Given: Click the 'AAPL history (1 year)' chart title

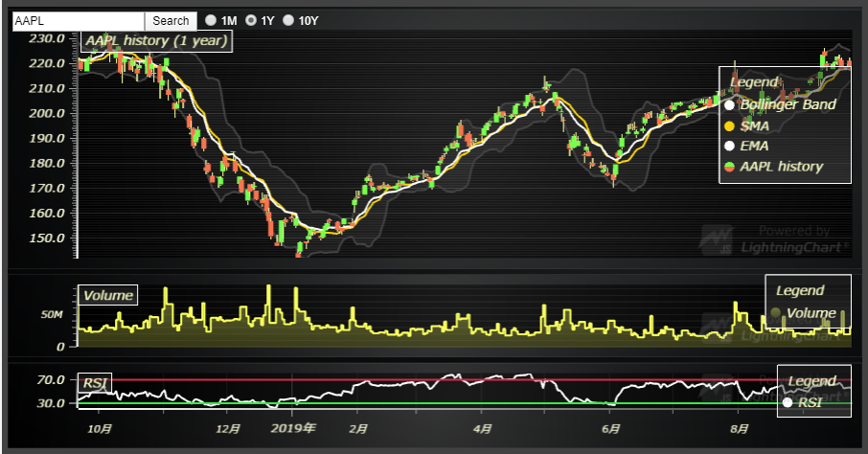Looking at the screenshot, I should tap(157, 41).
